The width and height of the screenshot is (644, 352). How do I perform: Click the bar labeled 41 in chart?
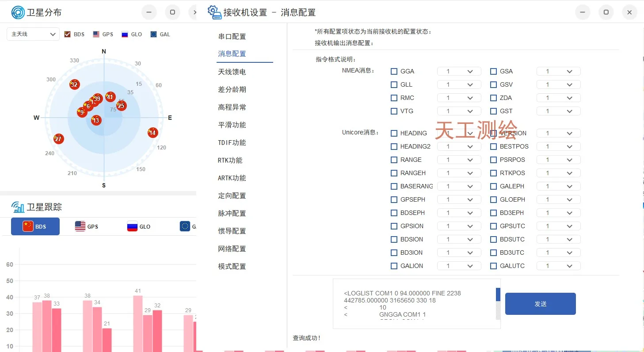[138, 324]
